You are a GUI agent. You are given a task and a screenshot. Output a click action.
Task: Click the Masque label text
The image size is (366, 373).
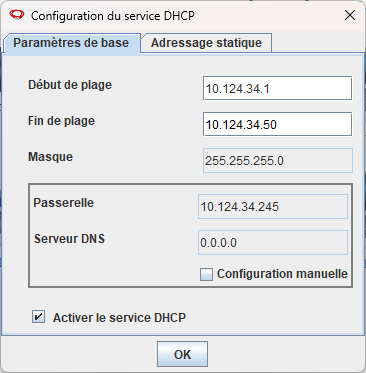50,157
